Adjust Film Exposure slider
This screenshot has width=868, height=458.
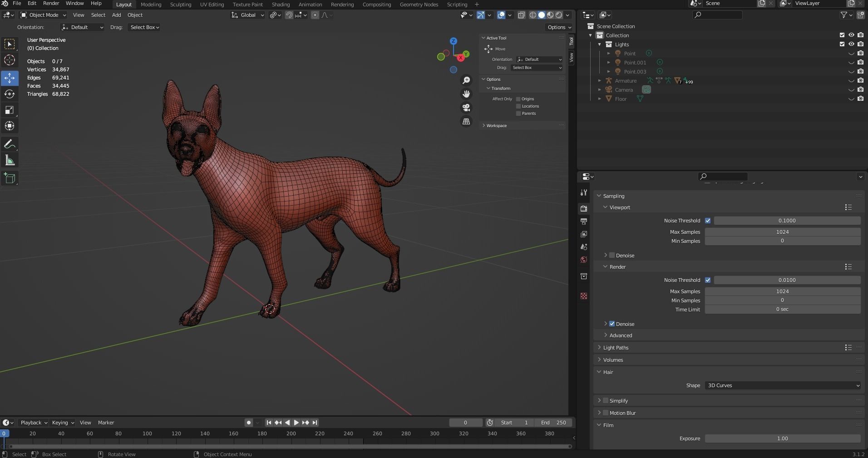tap(783, 438)
